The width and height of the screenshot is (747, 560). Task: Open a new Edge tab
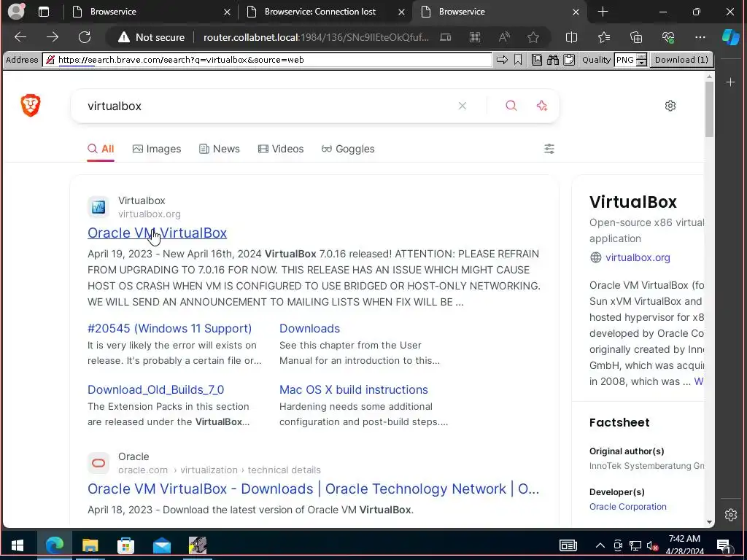603,12
